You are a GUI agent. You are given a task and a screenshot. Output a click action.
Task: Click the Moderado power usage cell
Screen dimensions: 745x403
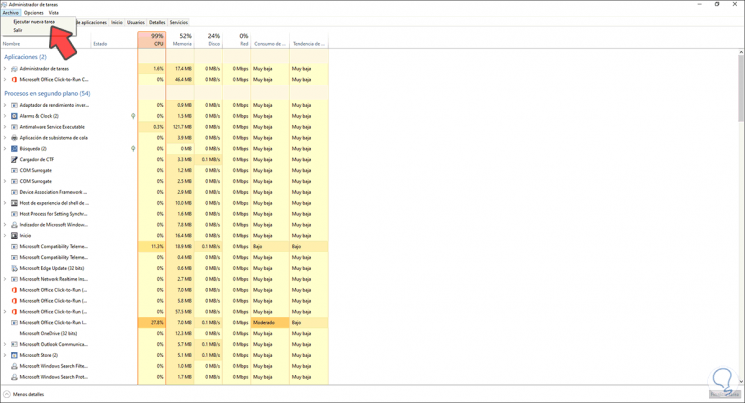(x=270, y=323)
